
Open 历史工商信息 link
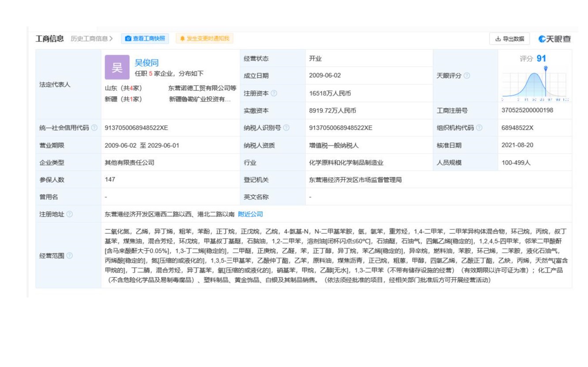tap(92, 39)
